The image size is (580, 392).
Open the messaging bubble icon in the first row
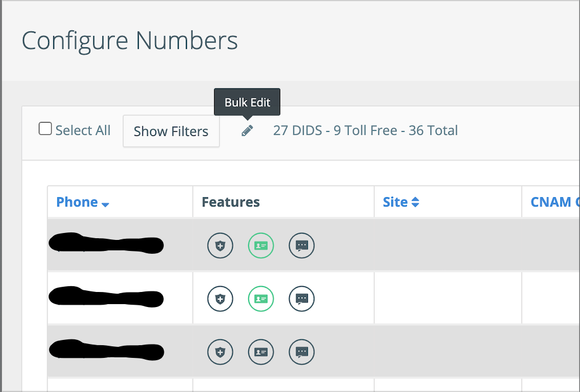click(302, 246)
